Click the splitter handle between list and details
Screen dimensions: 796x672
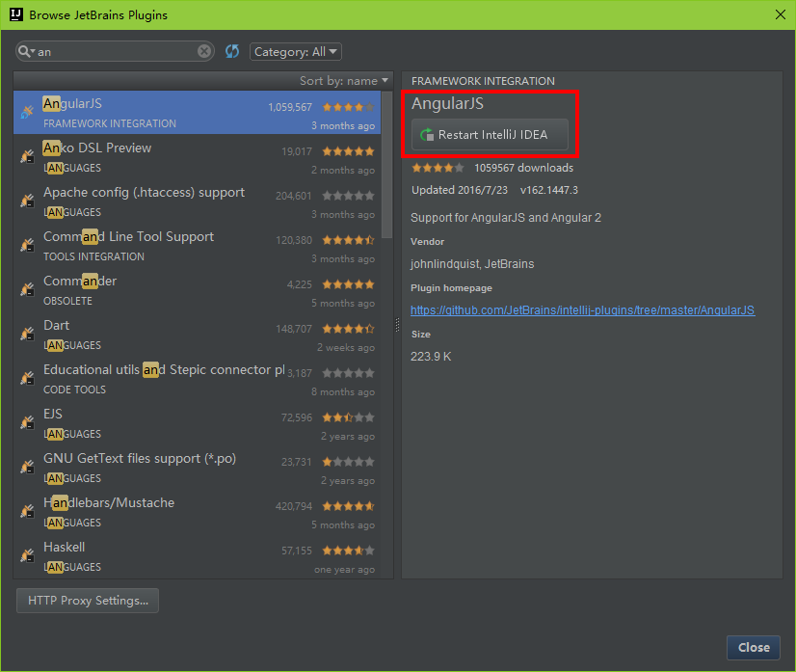click(x=397, y=325)
